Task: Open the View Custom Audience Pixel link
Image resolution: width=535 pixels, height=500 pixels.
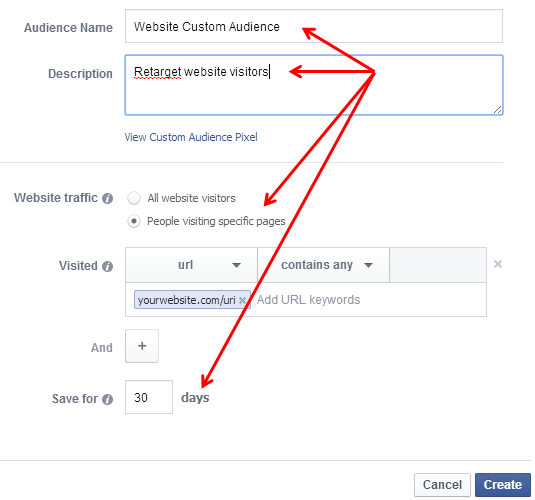Action: coord(191,137)
